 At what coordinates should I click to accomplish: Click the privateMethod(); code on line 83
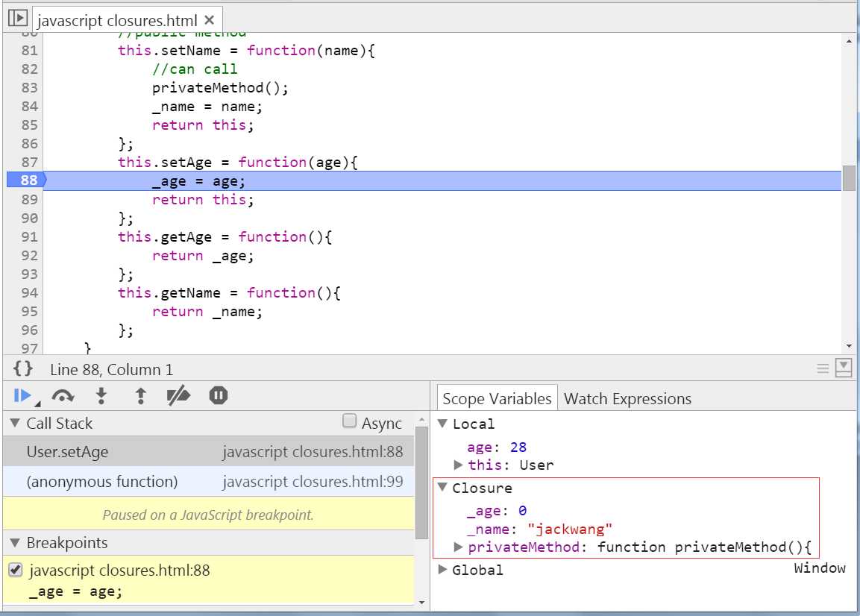[220, 88]
